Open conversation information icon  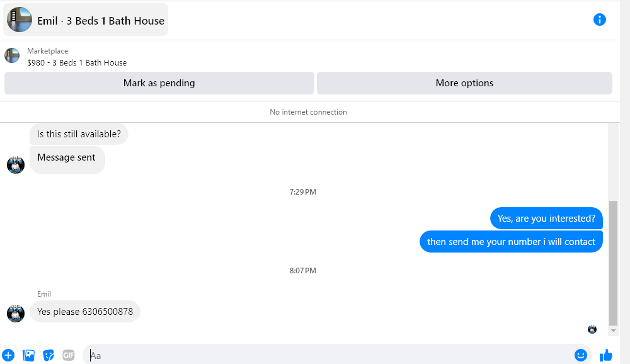(600, 20)
